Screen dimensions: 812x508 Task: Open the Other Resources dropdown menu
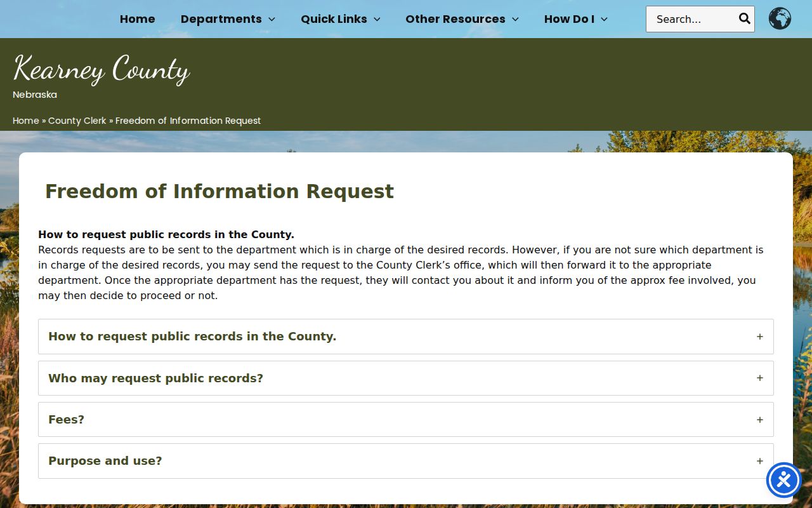tap(462, 19)
